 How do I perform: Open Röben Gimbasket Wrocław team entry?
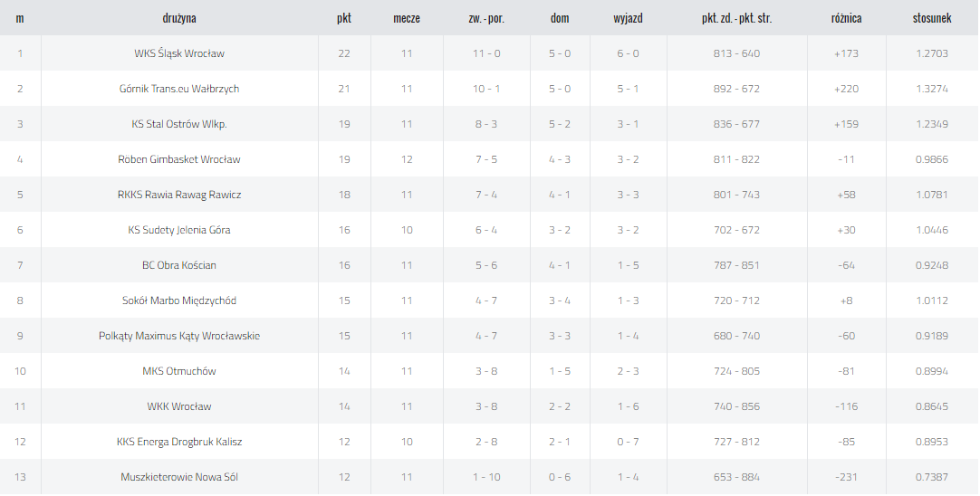(179, 159)
